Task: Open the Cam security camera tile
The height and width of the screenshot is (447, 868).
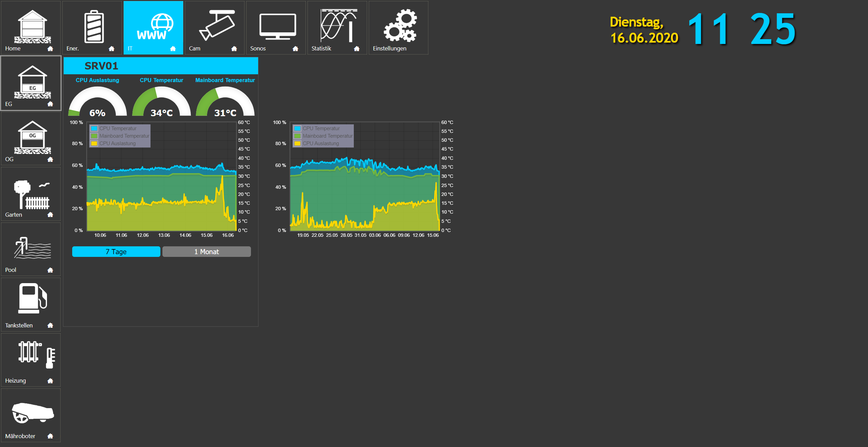Action: click(215, 28)
